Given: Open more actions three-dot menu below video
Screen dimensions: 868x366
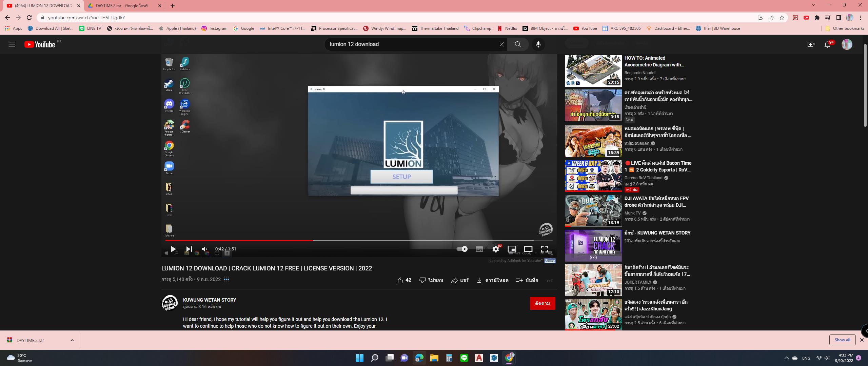Looking at the screenshot, I should tap(550, 281).
